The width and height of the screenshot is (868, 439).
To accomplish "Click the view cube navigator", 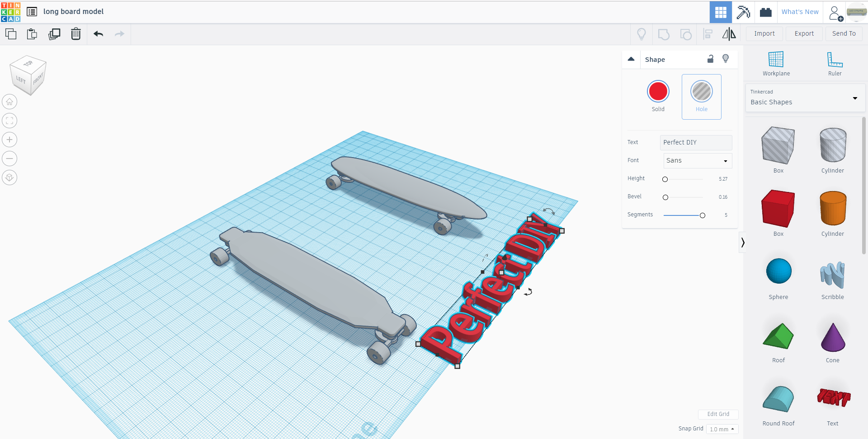I will click(x=28, y=75).
